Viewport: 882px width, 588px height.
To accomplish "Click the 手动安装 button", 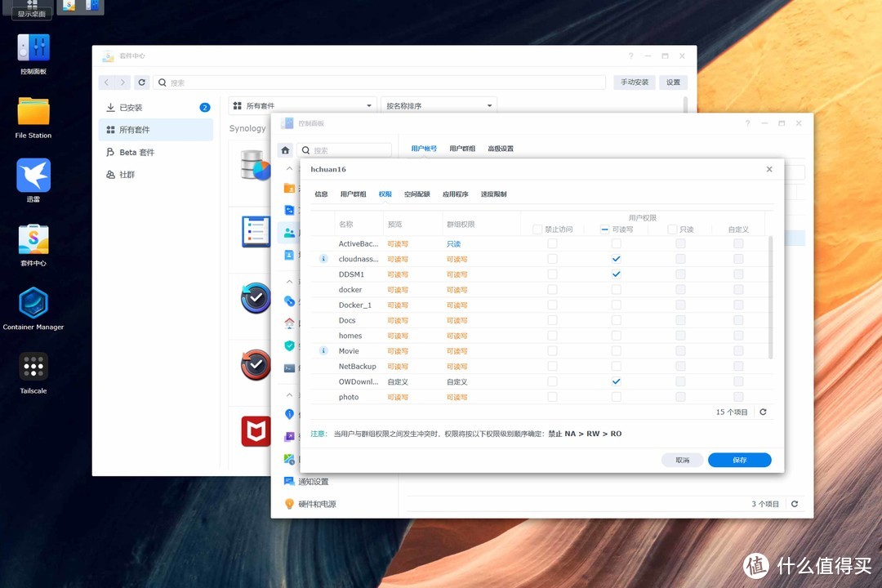I will [634, 82].
